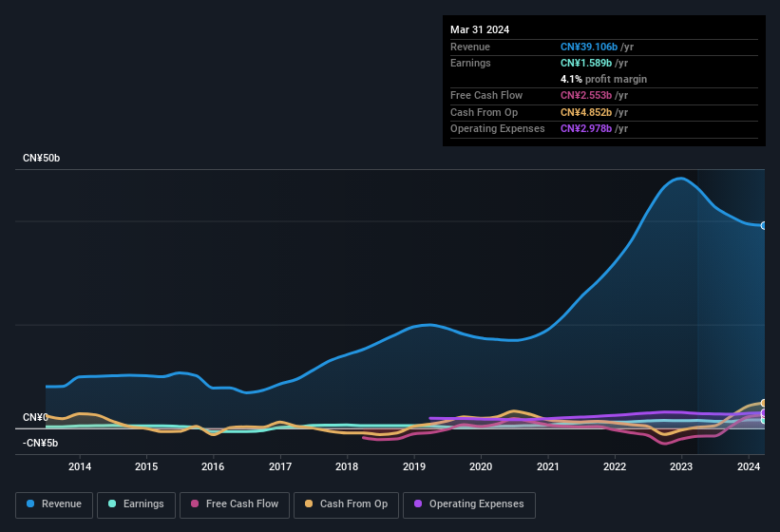This screenshot has width=780, height=532.
Task: Click the 2024 x-axis label
Action: click(748, 466)
